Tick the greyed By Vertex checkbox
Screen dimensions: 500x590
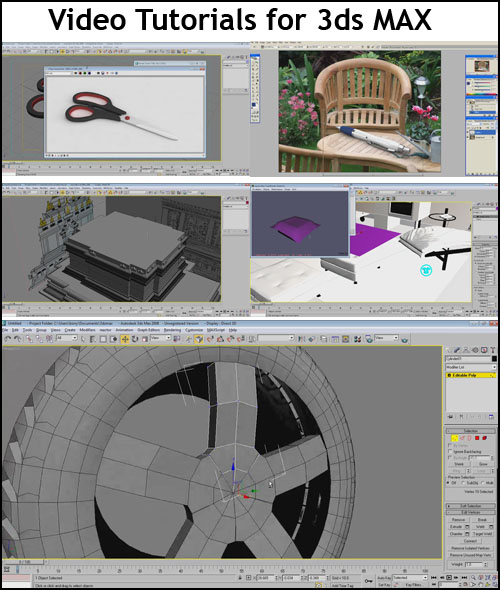450,446
